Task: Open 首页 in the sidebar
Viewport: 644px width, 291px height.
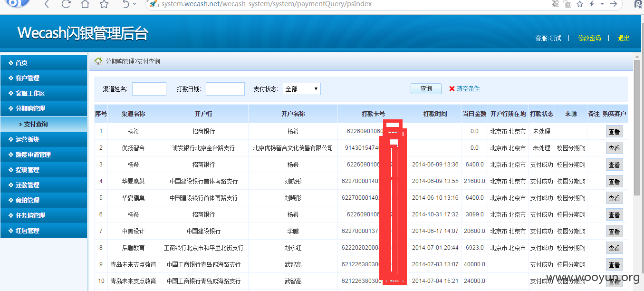Action: click(44, 63)
